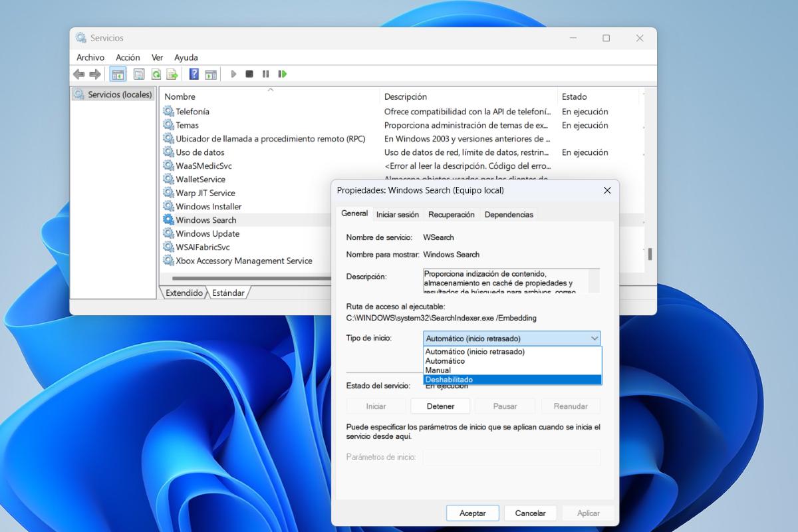This screenshot has height=532, width=798.
Task: Click the Refresh toolbar icon
Action: click(x=156, y=74)
